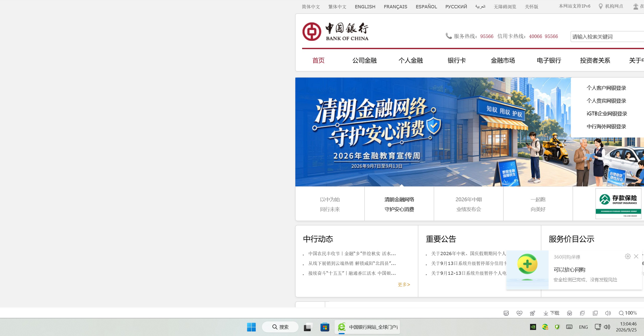Click the 存款保险 deposit insurance badge

(618, 204)
